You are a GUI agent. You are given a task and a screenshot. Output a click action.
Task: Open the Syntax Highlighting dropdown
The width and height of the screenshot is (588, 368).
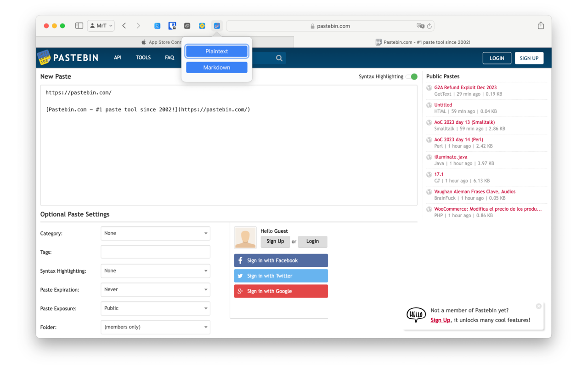tap(155, 270)
